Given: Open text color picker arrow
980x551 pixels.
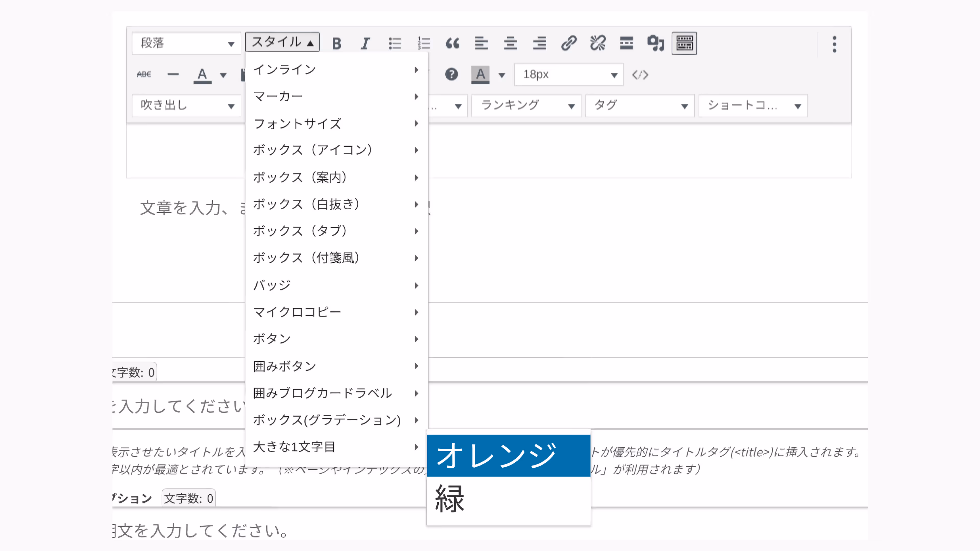Looking at the screenshot, I should tap(223, 75).
